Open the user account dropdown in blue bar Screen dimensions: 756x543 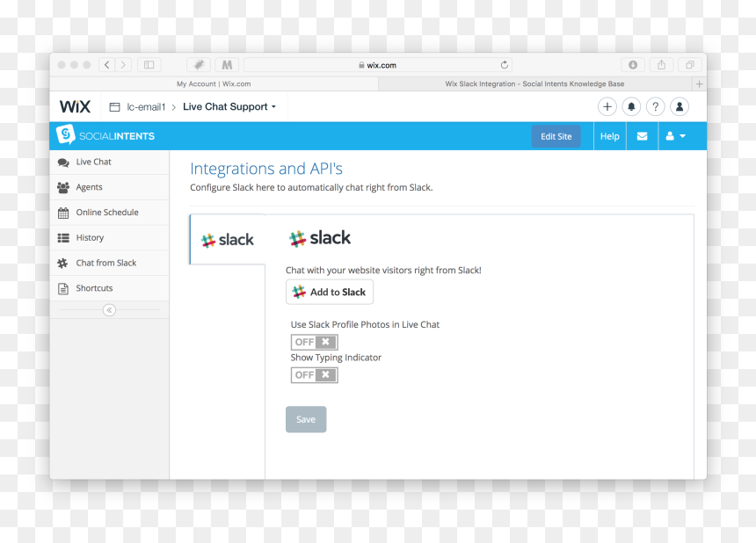coord(675,136)
